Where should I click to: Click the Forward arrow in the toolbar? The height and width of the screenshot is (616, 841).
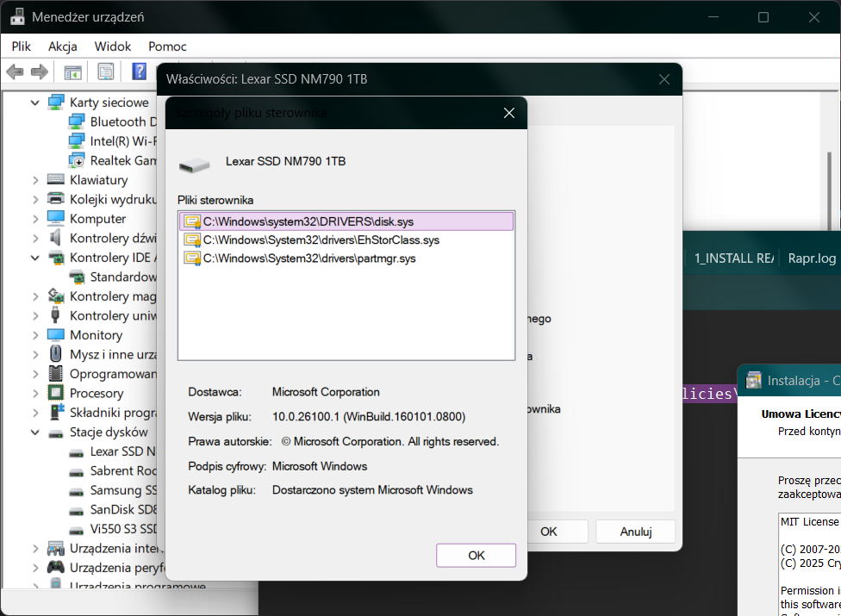pyautogui.click(x=39, y=72)
